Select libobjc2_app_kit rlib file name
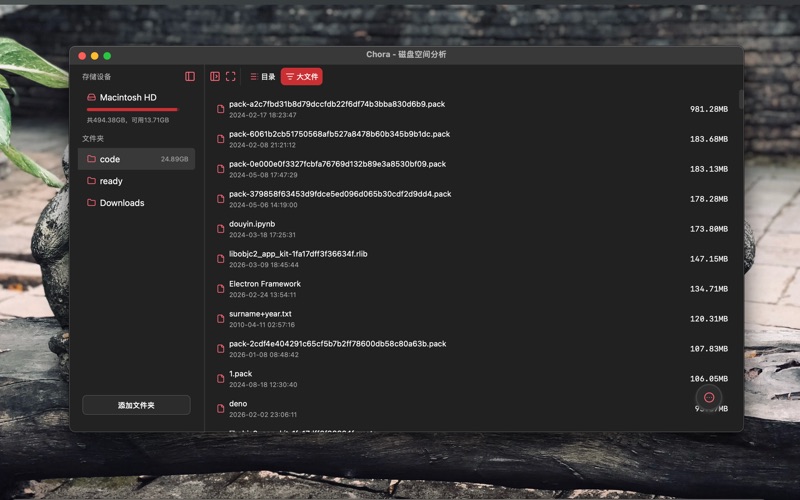This screenshot has width=800, height=500. 298,254
